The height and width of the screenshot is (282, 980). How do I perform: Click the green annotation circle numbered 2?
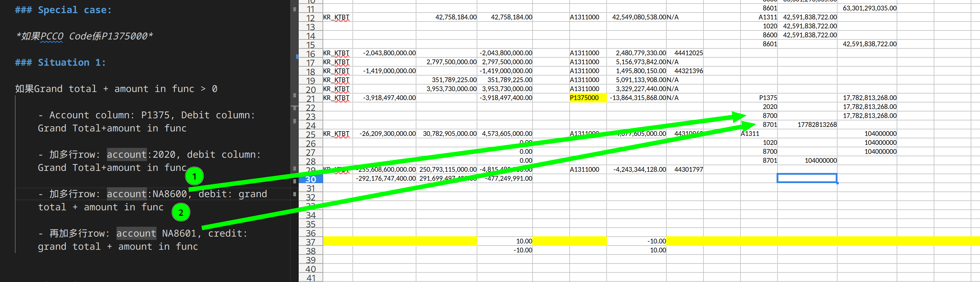[x=181, y=212]
